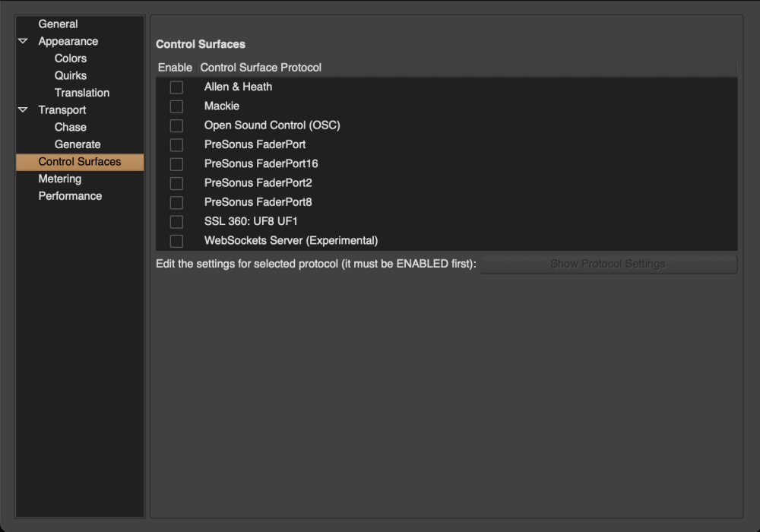The width and height of the screenshot is (760, 532).
Task: Enable PreSonus FaderPort2 support
Action: coord(176,182)
